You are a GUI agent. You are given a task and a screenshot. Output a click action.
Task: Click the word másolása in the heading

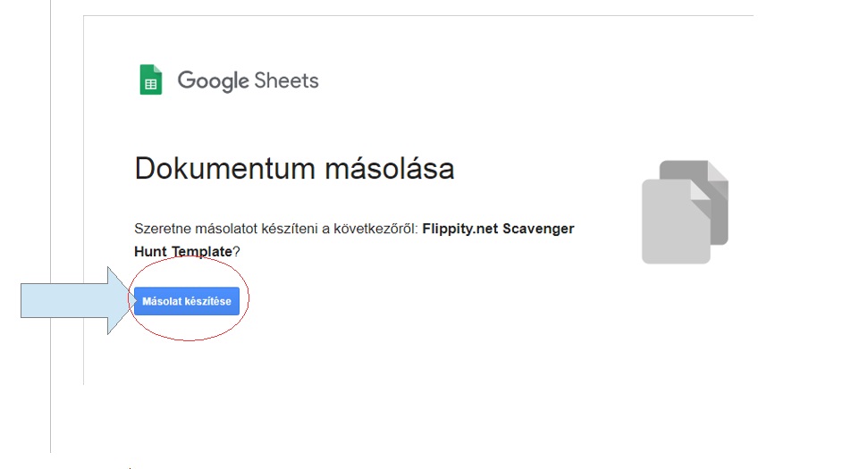click(x=389, y=169)
